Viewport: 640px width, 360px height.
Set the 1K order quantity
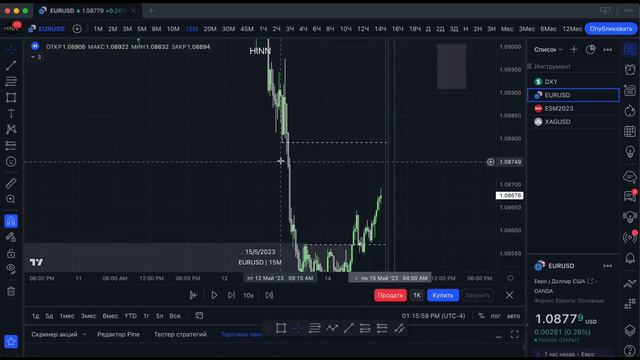417,295
